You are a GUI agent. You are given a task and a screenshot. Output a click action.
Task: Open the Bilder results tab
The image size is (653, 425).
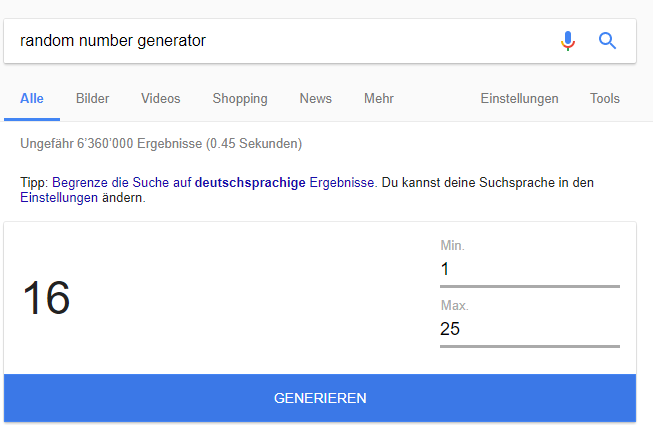92,99
